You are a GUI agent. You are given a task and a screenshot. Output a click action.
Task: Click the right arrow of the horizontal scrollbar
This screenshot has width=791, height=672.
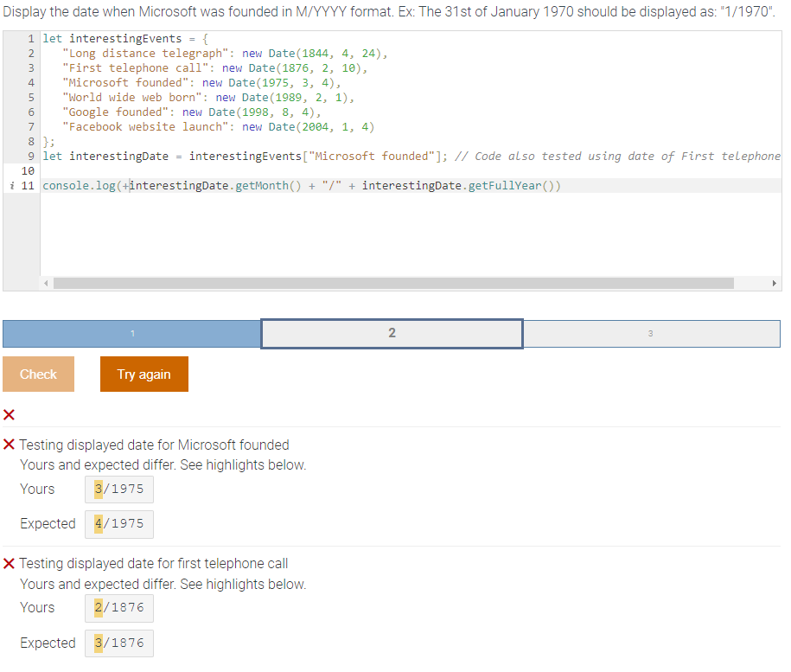(775, 283)
